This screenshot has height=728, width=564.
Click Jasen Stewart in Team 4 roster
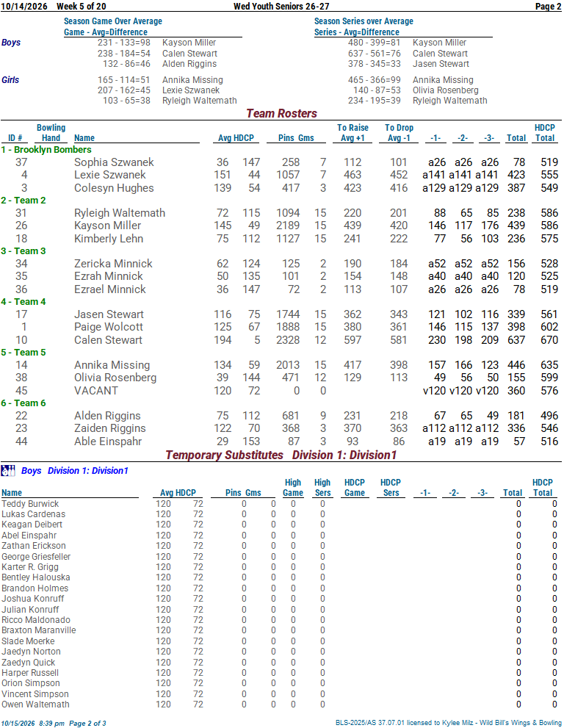(x=109, y=314)
